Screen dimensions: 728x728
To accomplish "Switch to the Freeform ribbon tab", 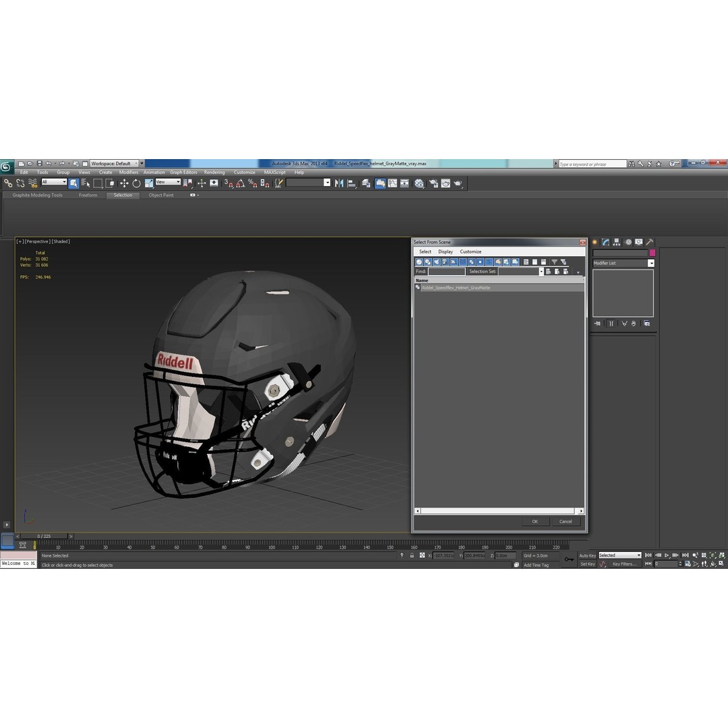I will [x=88, y=195].
